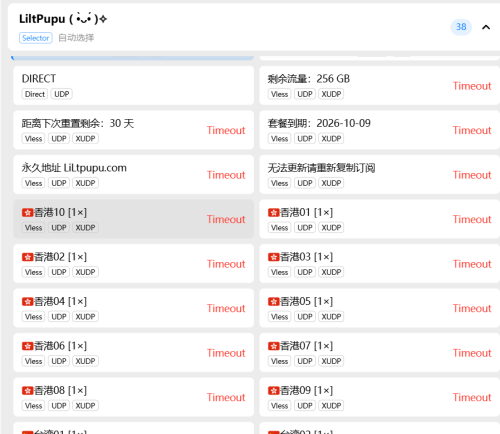Click the XUDP tag on 香港01 card
Image resolution: width=500 pixels, height=434 pixels.
point(331,228)
